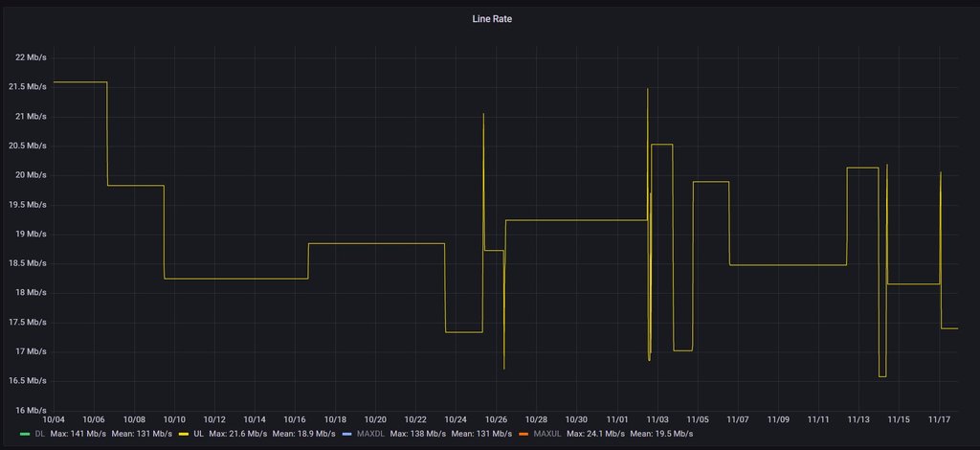Screen dimensions: 980x450
Task: Click the blue MAXDL series color swatch
Action: [347, 435]
